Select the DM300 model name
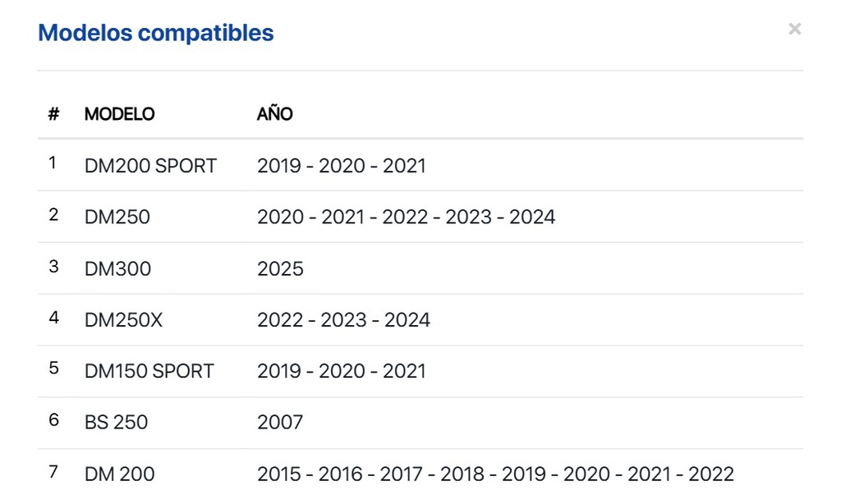 pyautogui.click(x=117, y=268)
